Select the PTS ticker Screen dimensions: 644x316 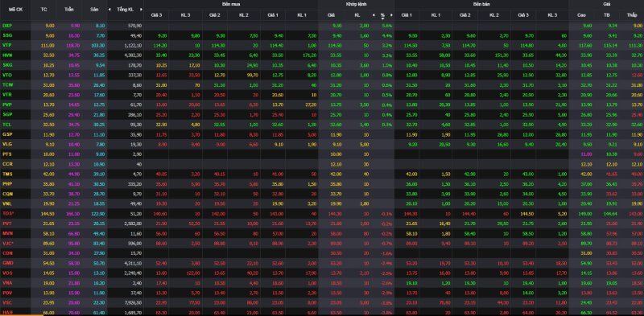[x=7, y=154]
